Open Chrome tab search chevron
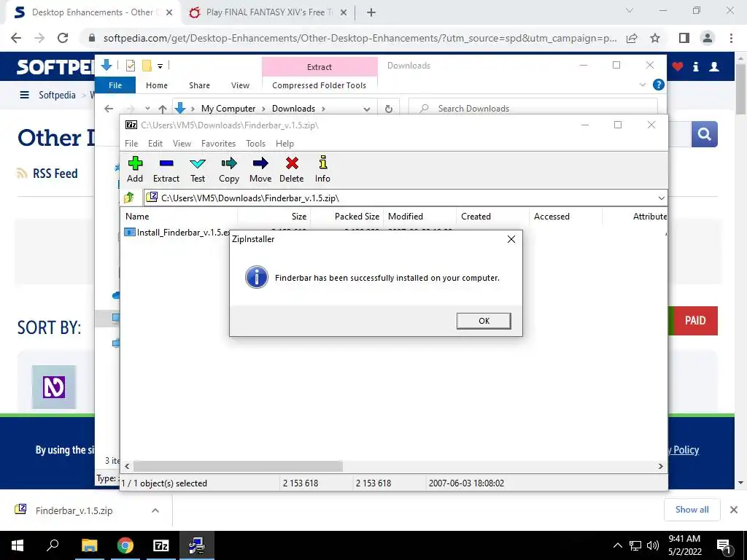Screen dimensions: 747x560 [x=630, y=10]
